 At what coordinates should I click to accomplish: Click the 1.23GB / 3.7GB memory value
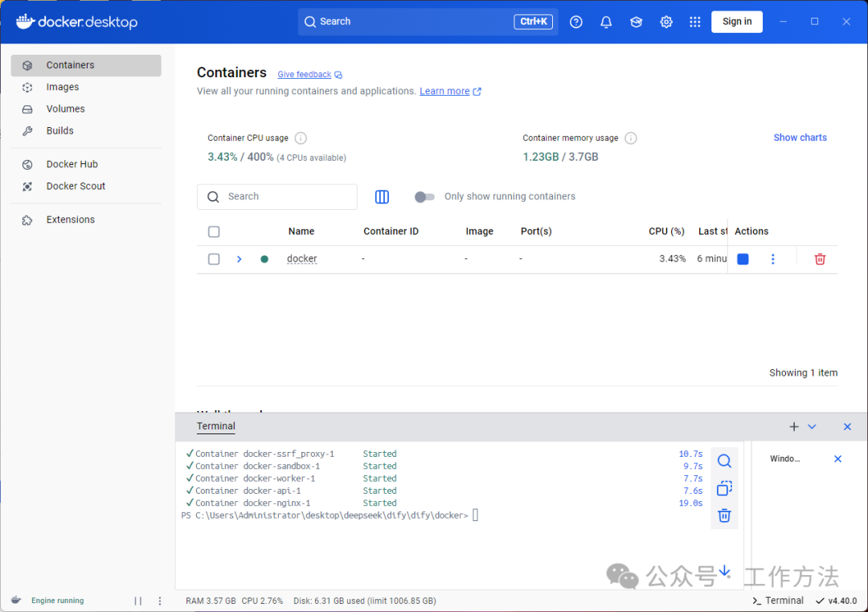coord(560,157)
